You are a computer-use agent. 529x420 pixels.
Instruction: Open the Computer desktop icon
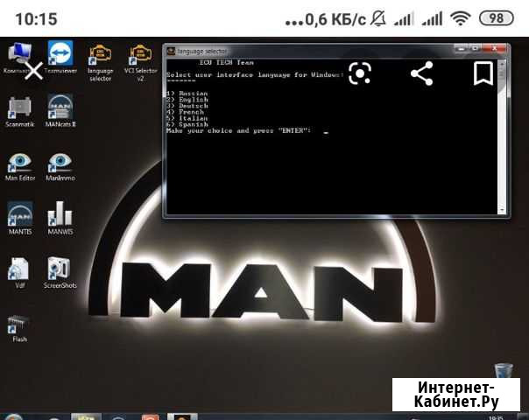coord(18,57)
